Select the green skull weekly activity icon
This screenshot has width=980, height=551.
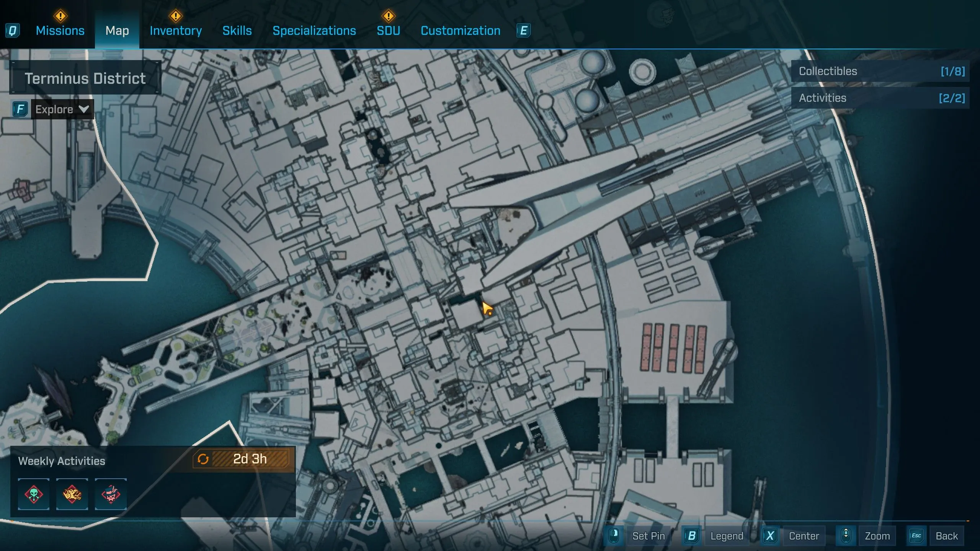tap(34, 494)
